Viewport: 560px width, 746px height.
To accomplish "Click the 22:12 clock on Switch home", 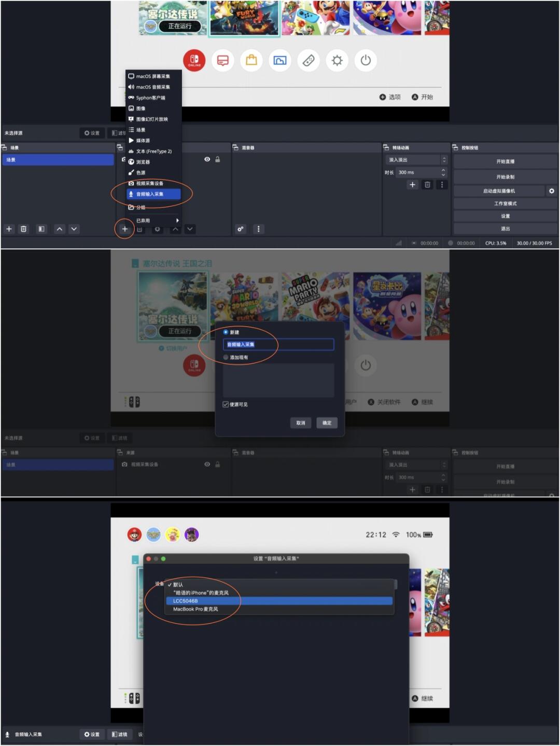I will click(x=376, y=534).
